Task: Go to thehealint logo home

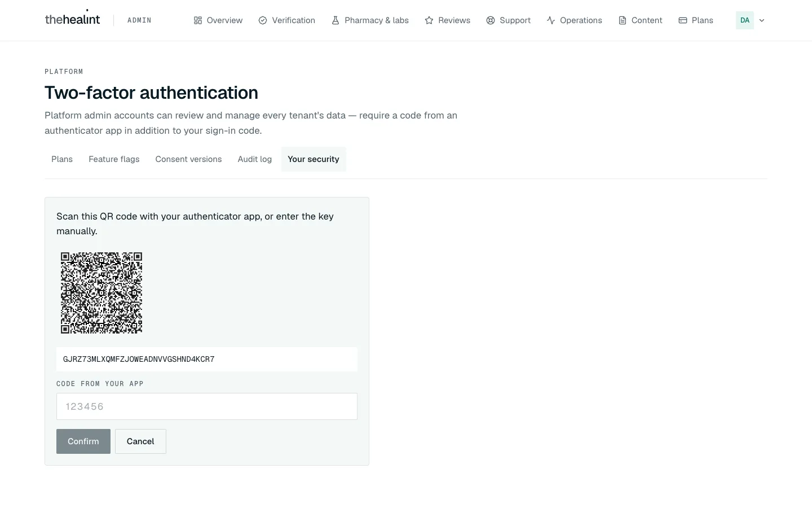Action: 72,19
